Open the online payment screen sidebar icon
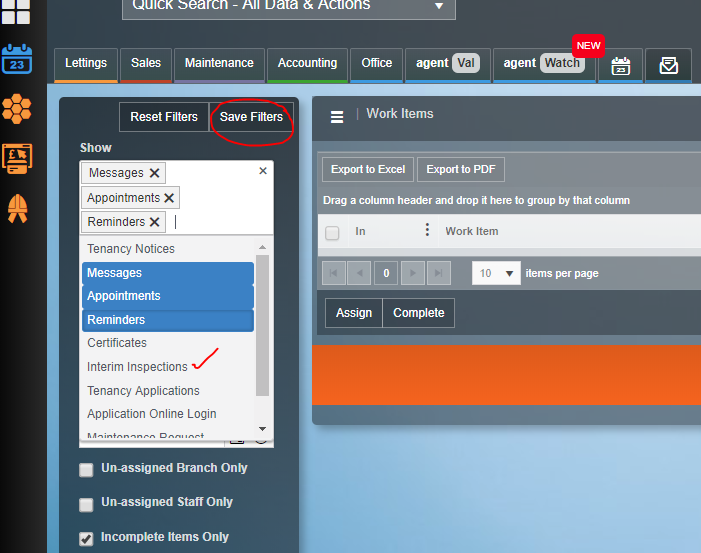Viewport: 701px width, 553px height. pyautogui.click(x=17, y=159)
